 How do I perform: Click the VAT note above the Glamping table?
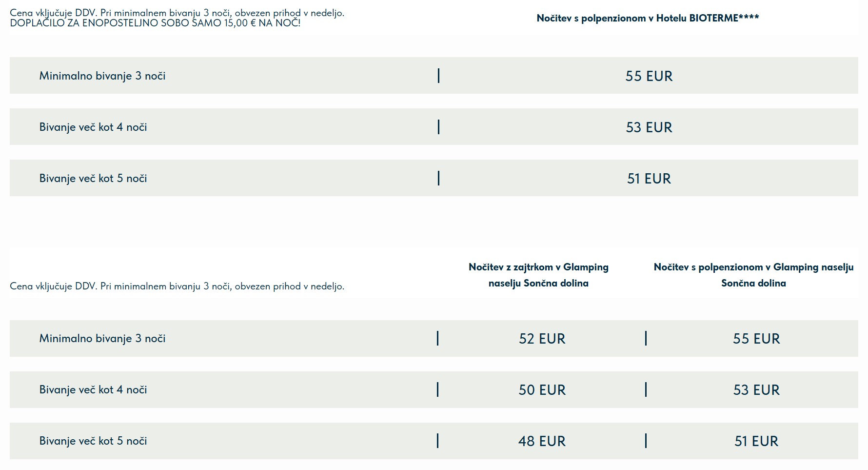coord(177,286)
